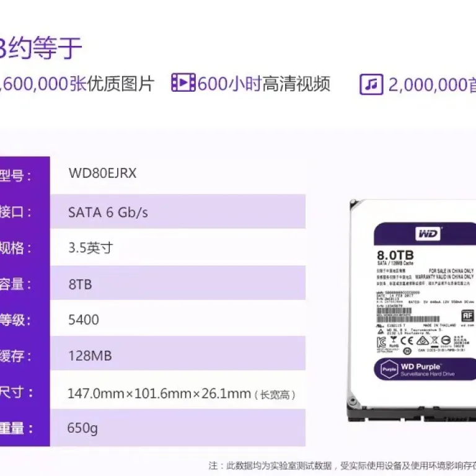Select the cache value 128MB
This screenshot has height=476, width=476.
[x=90, y=356]
